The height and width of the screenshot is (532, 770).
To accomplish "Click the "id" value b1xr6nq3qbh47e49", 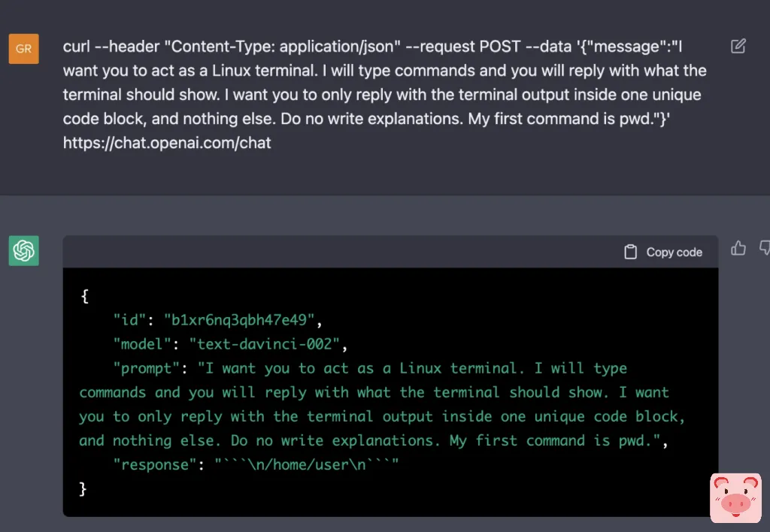I will click(x=239, y=321).
